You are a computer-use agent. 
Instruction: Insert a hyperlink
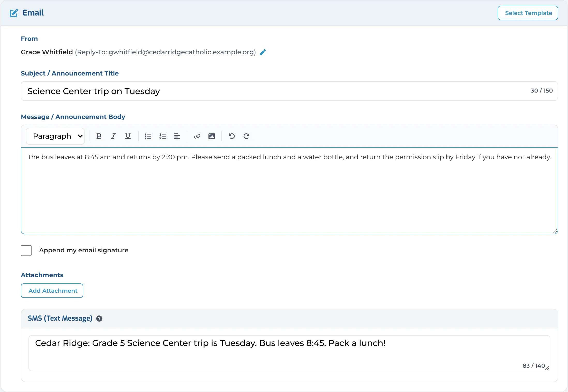[197, 136]
